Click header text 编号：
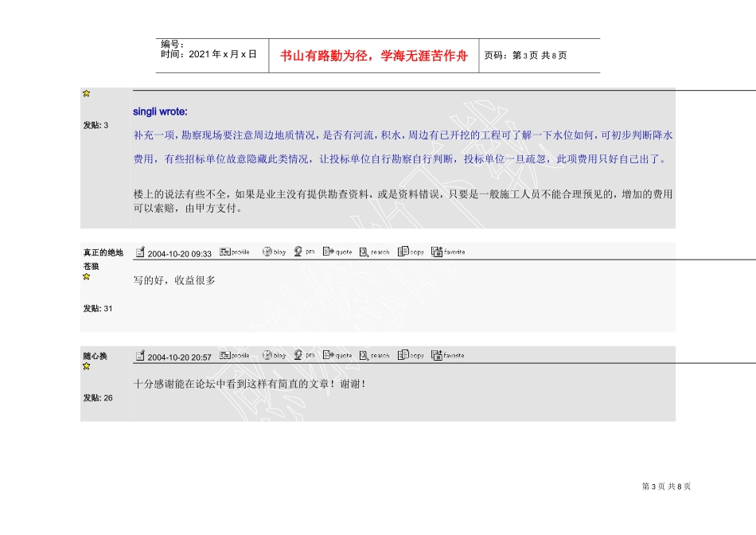The image size is (756, 535). click(173, 45)
